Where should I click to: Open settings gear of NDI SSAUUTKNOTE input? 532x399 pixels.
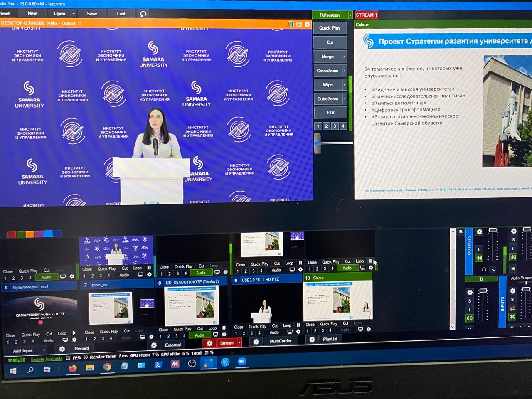pos(224,335)
